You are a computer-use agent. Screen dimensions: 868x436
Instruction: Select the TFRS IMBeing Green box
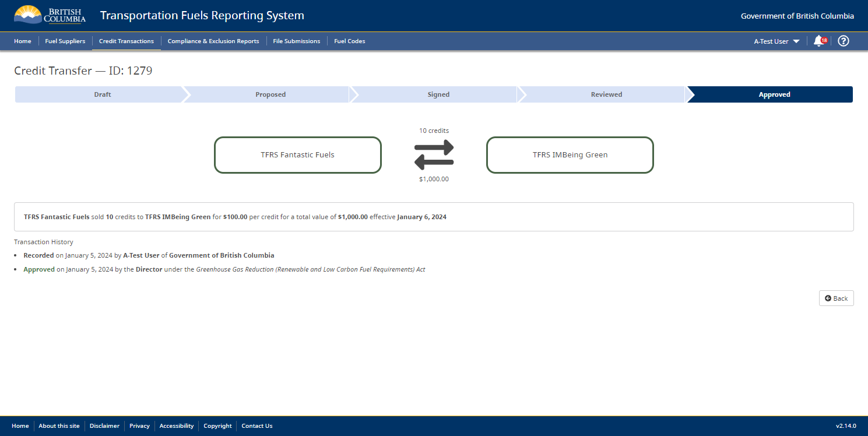pos(570,155)
